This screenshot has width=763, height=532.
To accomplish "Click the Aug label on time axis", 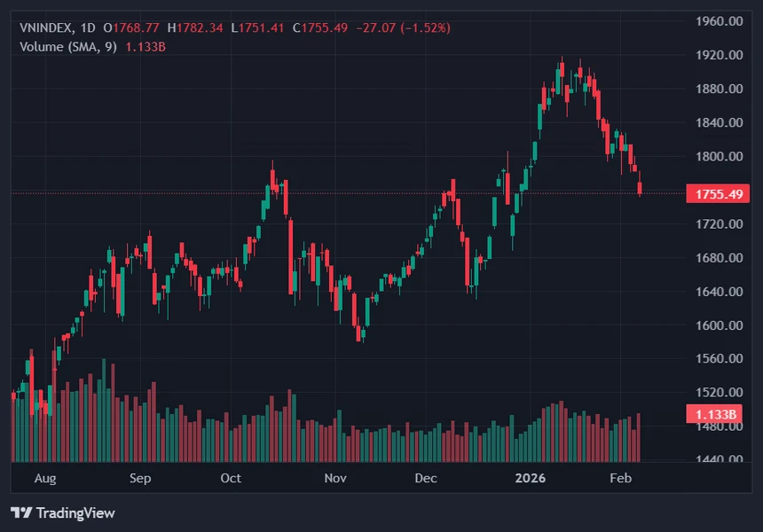I will [x=45, y=479].
